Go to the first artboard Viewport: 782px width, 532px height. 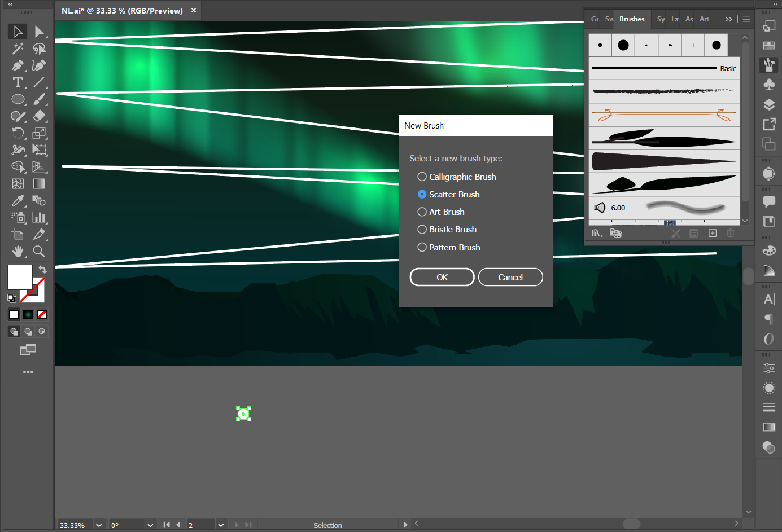167,525
